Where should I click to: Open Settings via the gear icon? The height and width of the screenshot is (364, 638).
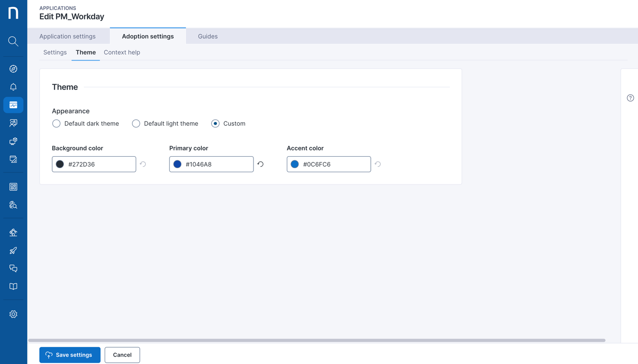click(x=13, y=314)
